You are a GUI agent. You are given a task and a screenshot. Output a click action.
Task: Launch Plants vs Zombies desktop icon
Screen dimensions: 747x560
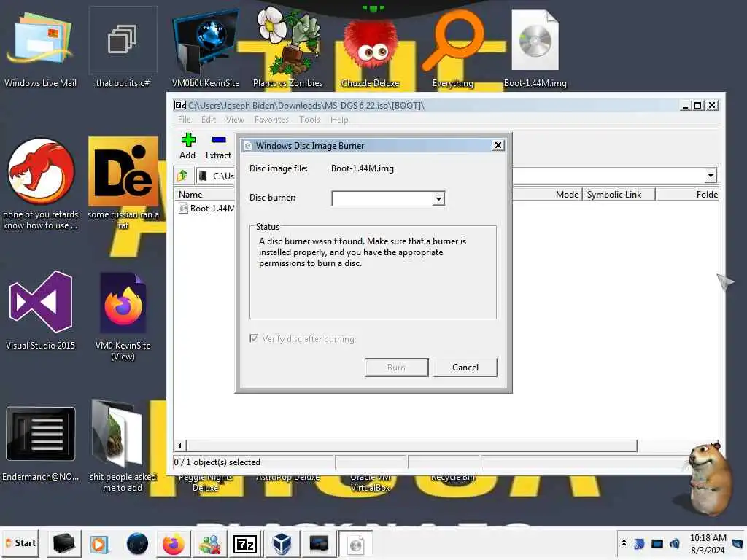click(287, 47)
